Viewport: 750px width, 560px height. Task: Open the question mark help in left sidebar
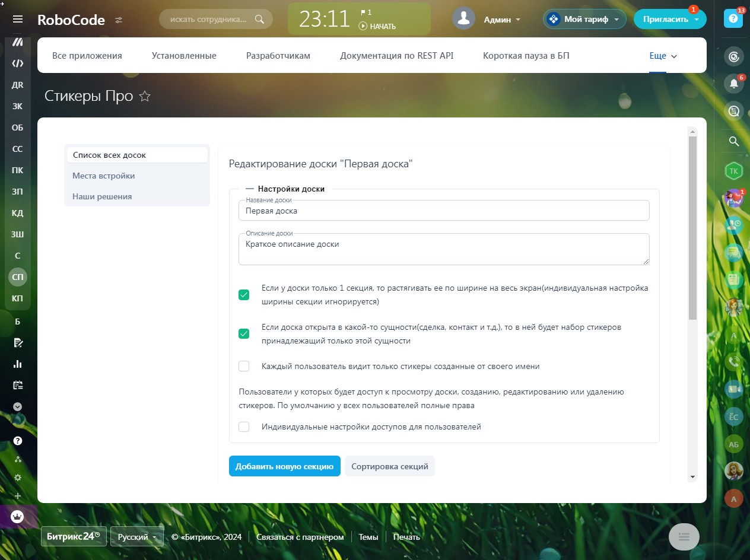click(18, 441)
